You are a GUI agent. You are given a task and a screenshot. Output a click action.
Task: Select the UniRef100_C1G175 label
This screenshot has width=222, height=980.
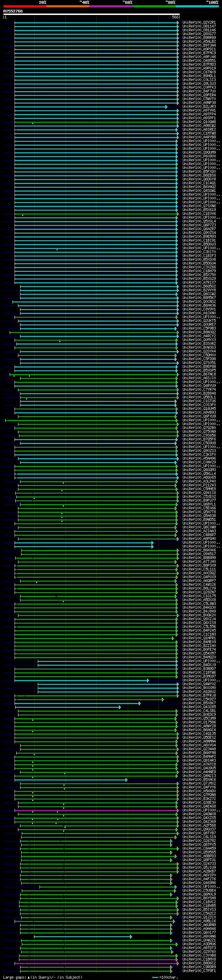pyautogui.click(x=199, y=596)
